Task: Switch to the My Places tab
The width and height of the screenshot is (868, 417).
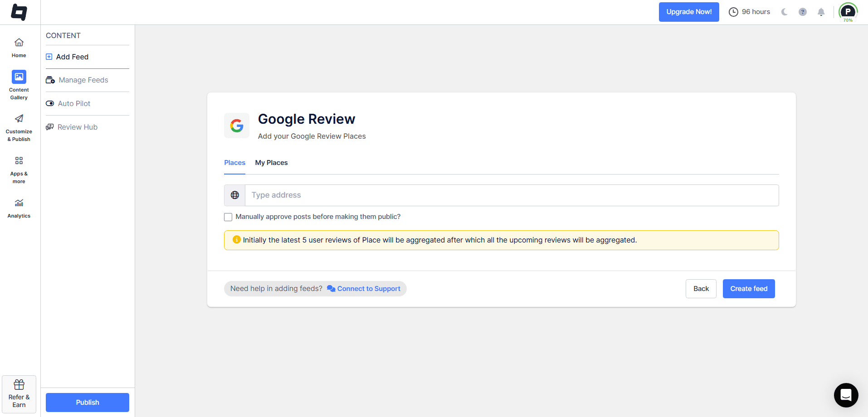Action: pyautogui.click(x=271, y=163)
